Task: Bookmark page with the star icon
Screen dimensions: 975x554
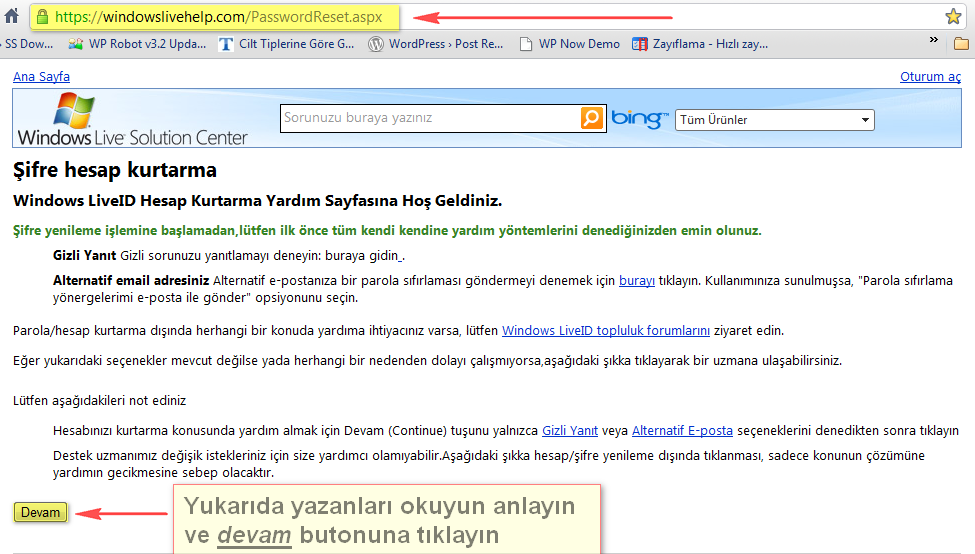Action: [x=953, y=16]
